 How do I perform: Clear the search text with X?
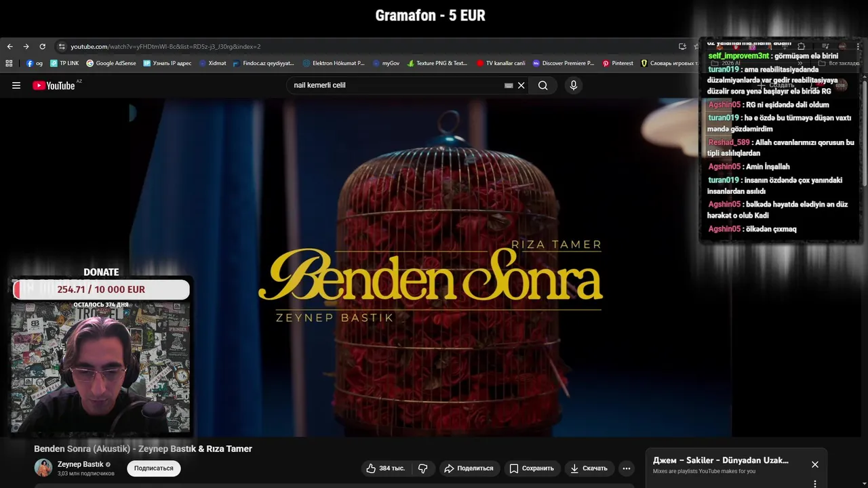click(x=521, y=85)
